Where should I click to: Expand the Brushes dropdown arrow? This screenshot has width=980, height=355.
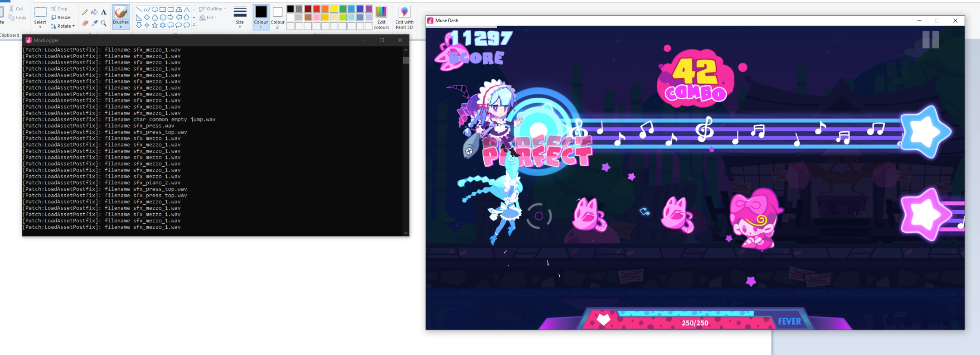click(x=121, y=27)
